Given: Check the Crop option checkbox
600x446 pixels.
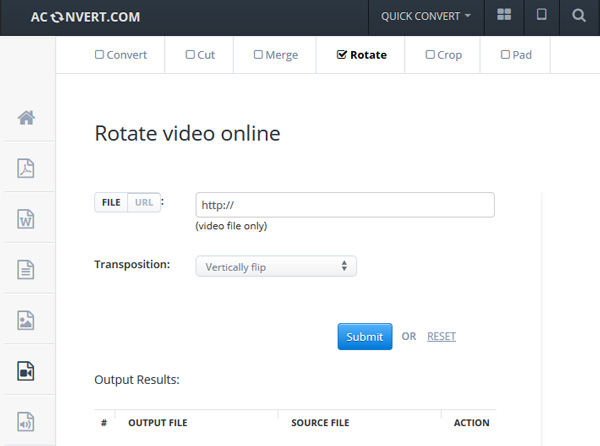Looking at the screenshot, I should [x=430, y=55].
